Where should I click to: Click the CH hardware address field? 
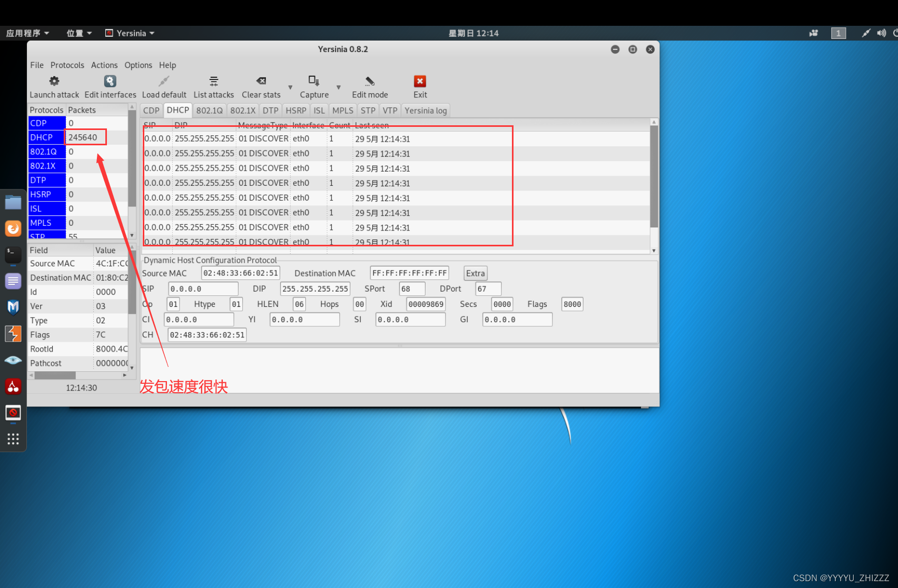tap(207, 335)
